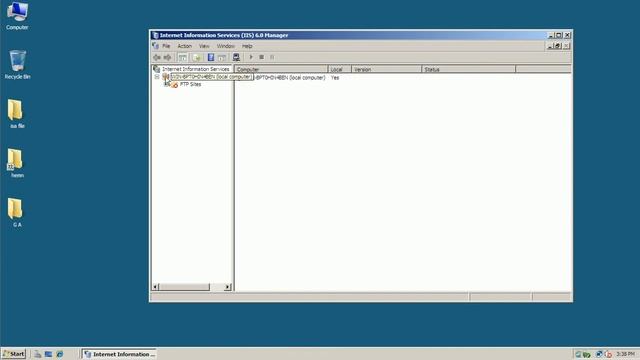Image resolution: width=640 pixels, height=360 pixels.
Task: Click the Stop item square icon
Action: pyautogui.click(x=262, y=57)
